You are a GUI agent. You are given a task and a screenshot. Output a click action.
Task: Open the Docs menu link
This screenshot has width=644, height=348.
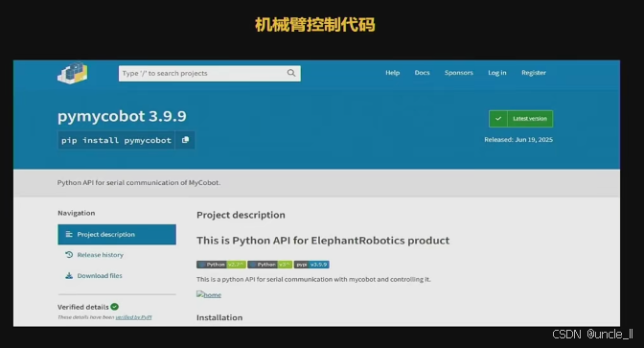coord(422,73)
